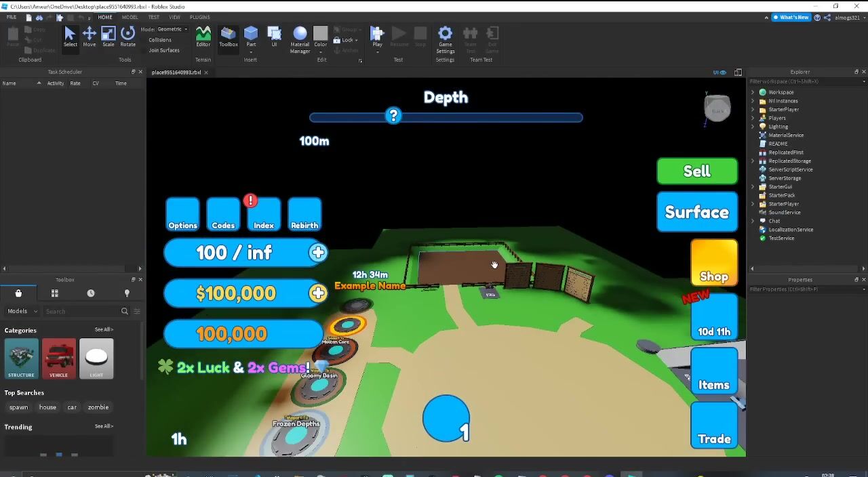This screenshot has height=477, width=868.
Task: Open the Material Manager
Action: coord(300,38)
